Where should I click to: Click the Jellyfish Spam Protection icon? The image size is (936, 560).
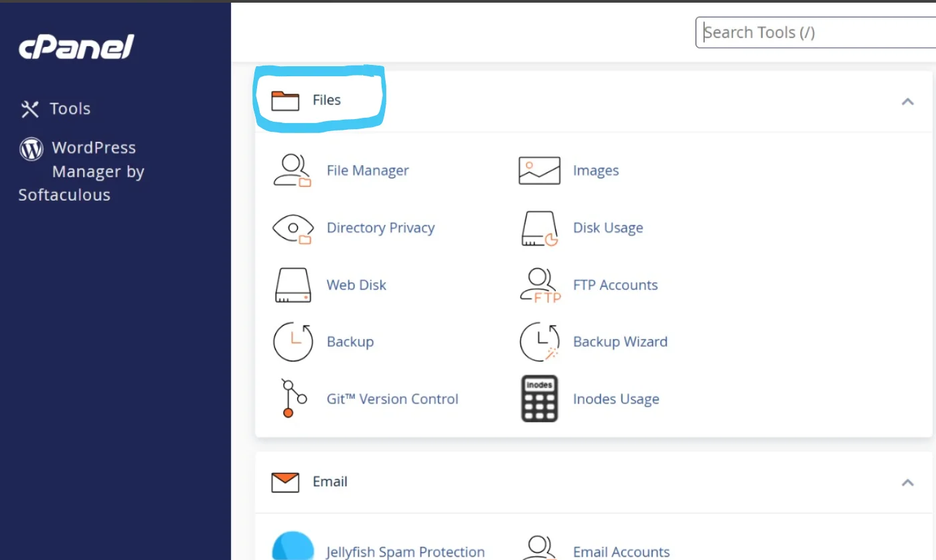pos(293,547)
